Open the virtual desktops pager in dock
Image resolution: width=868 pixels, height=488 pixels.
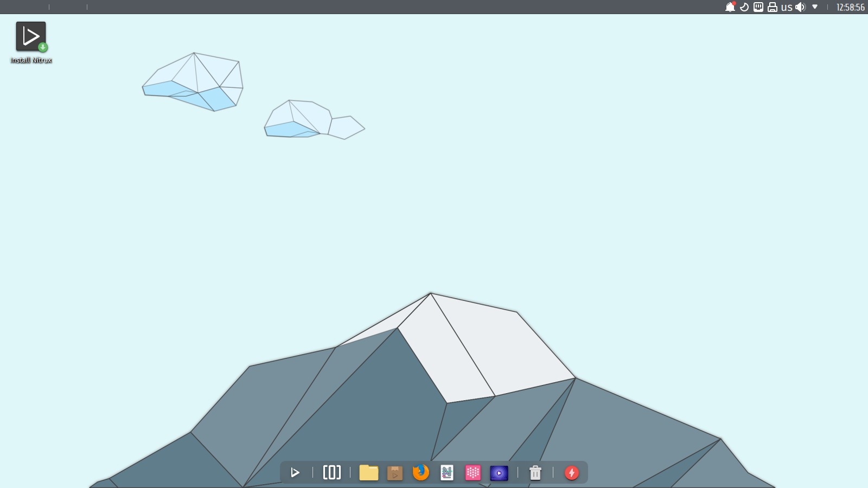[332, 473]
